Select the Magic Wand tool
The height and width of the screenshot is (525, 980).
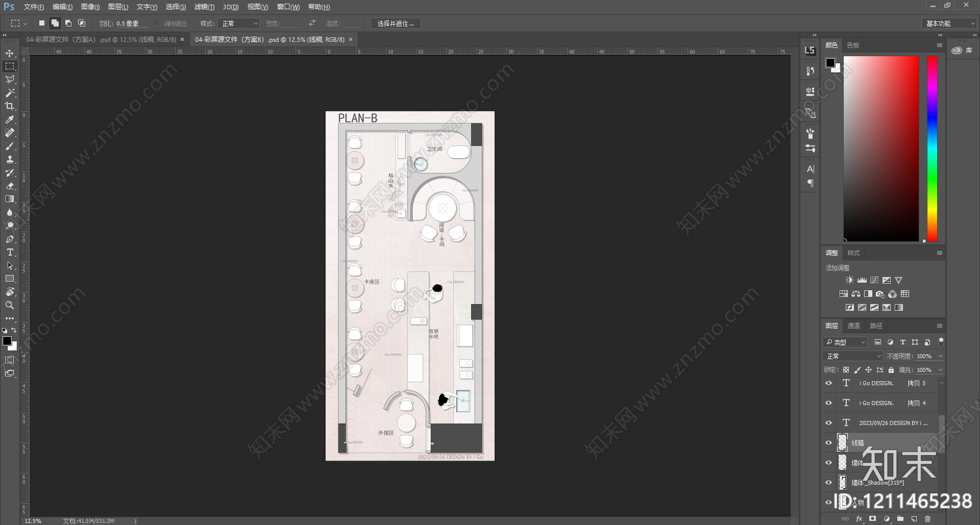[x=10, y=93]
